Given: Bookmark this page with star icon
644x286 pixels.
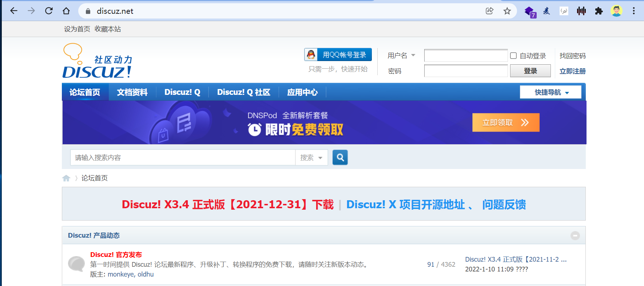Looking at the screenshot, I should coord(507,11).
